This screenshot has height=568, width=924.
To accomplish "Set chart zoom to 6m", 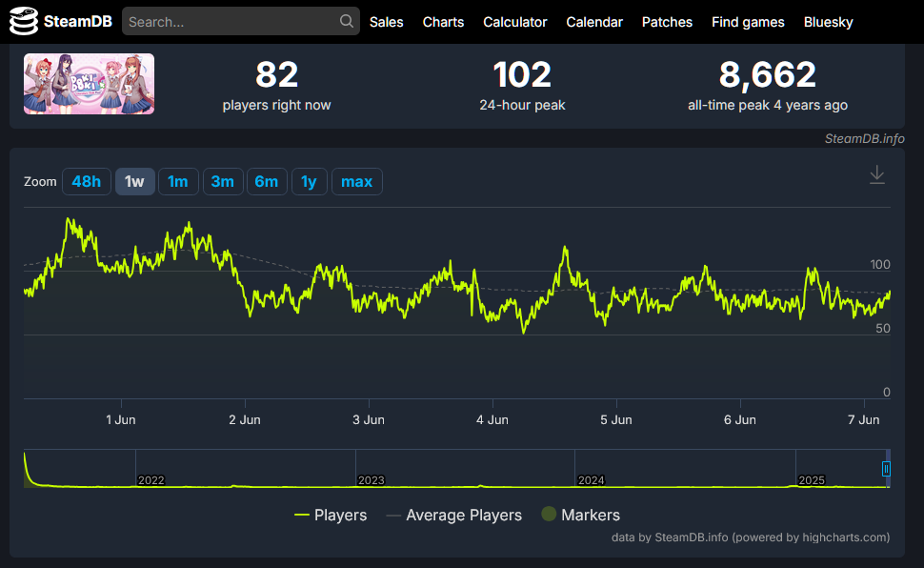I will tap(267, 182).
